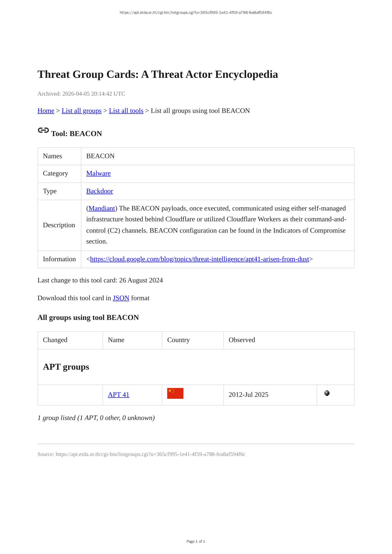The height and width of the screenshot is (554, 392).
Task: Click the 2012-Jul 2025 observed date cell
Action: coord(248,395)
